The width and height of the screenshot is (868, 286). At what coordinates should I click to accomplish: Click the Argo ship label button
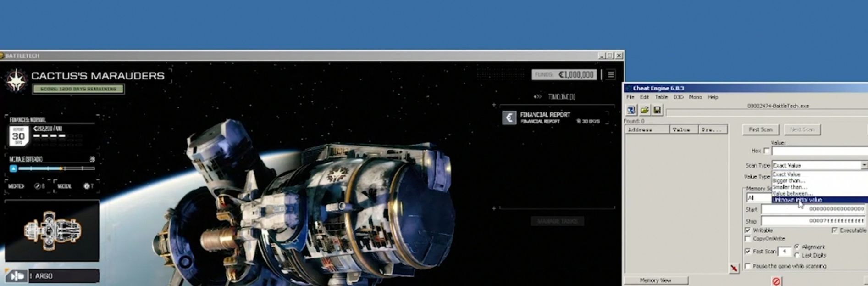(63, 276)
